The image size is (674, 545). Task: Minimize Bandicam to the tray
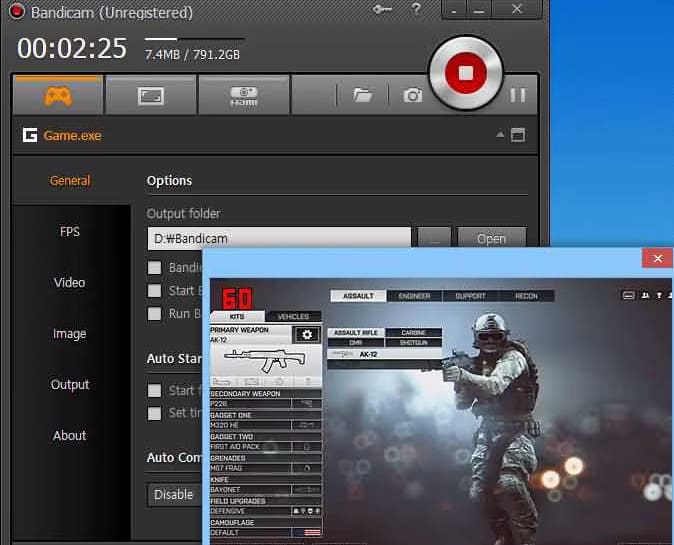click(x=454, y=9)
